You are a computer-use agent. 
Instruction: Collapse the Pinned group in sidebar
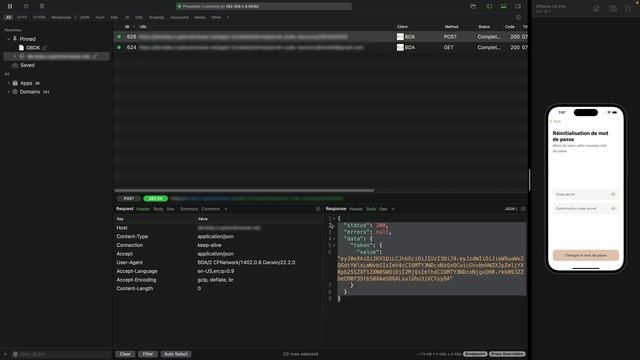tap(9, 39)
